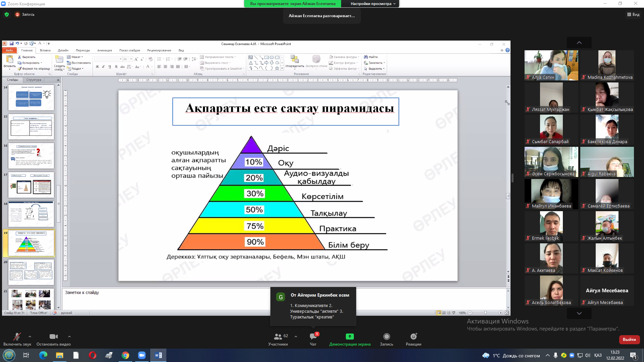Open audio options arrow beside microphone
Screen dimensions: 644x362
click(30, 336)
